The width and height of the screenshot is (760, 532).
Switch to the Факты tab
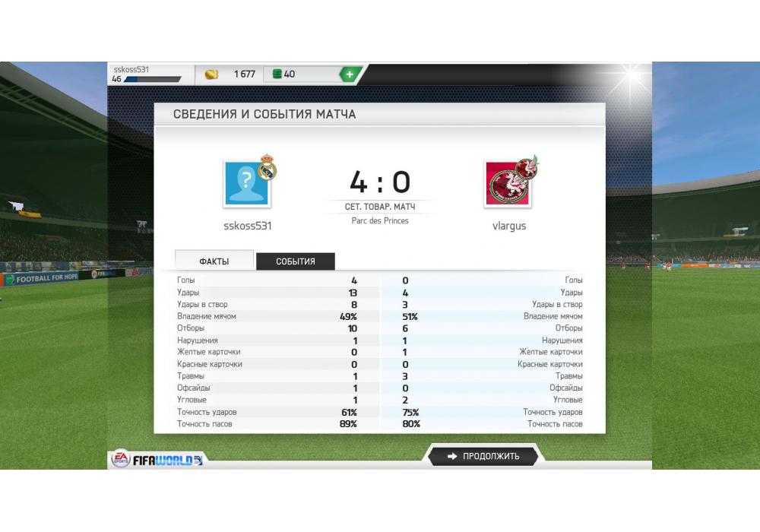[x=214, y=261]
